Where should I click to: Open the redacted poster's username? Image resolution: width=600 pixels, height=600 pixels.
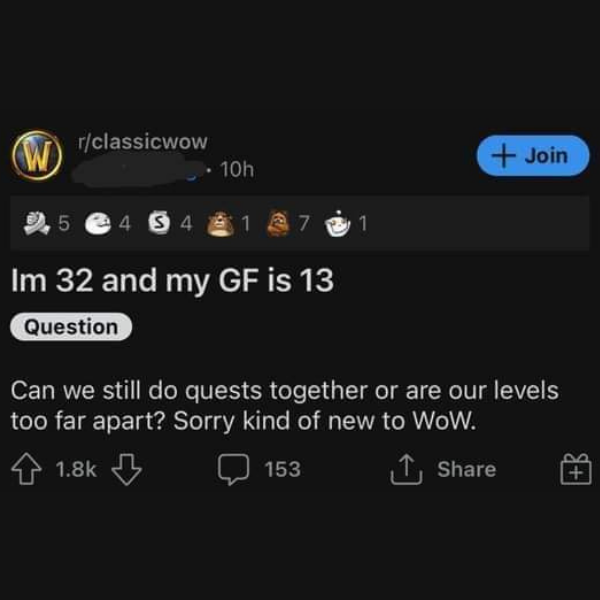click(138, 170)
